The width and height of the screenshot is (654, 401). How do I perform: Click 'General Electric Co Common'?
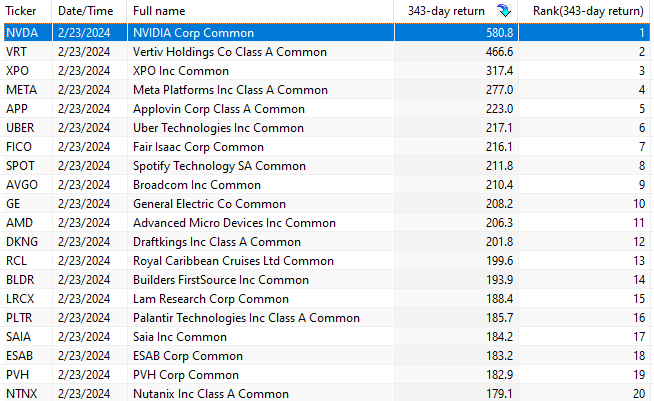209,204
